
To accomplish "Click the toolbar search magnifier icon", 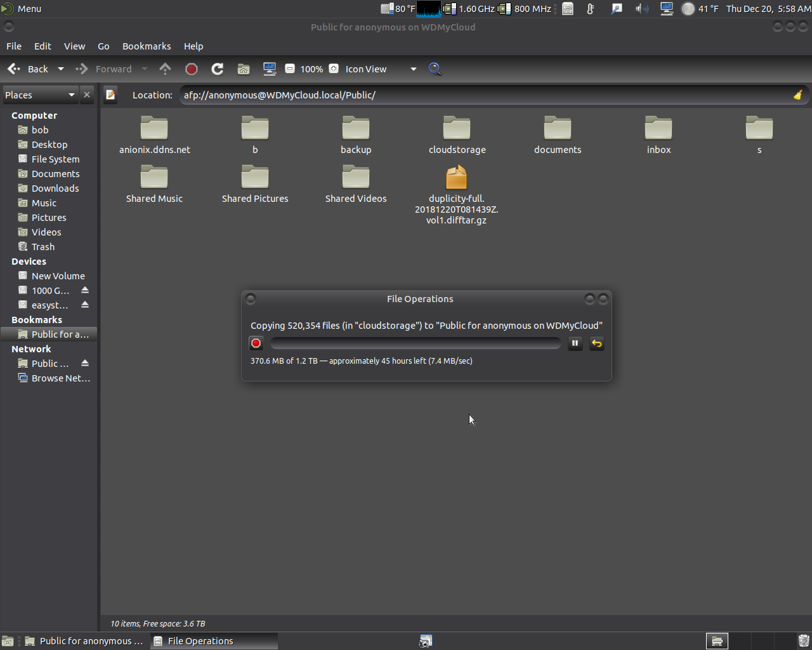I will point(435,69).
